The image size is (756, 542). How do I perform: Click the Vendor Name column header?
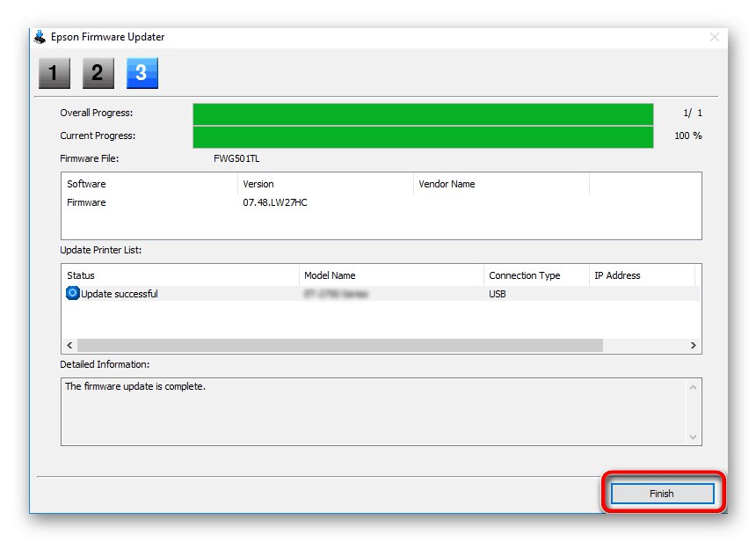(501, 184)
